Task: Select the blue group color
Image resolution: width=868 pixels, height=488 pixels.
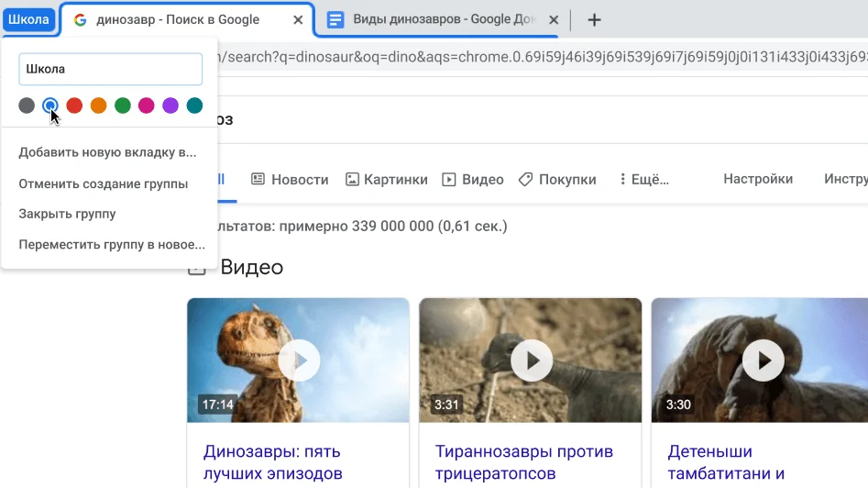Action: [50, 105]
